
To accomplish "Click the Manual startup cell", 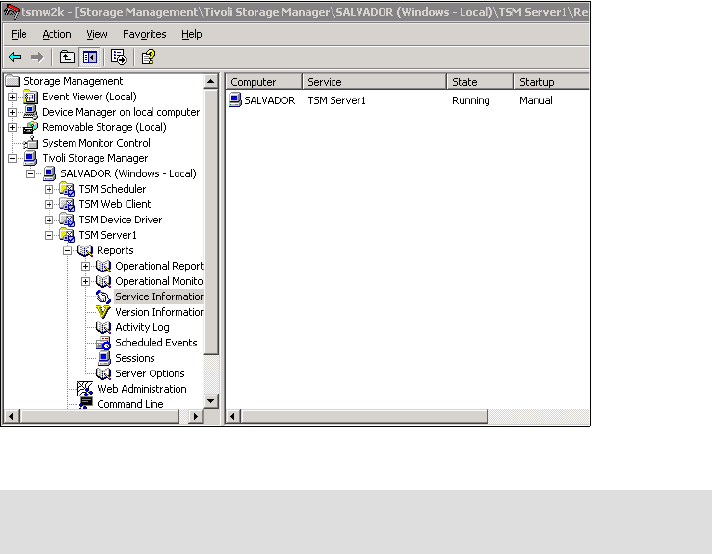I will (x=536, y=100).
